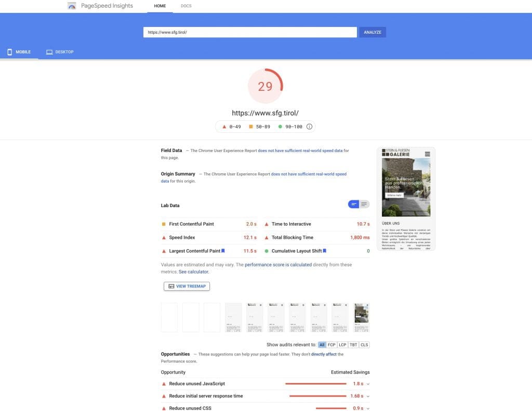Image resolution: width=532 pixels, height=411 pixels.
Task: Click the See calculator link
Action: tap(193, 271)
